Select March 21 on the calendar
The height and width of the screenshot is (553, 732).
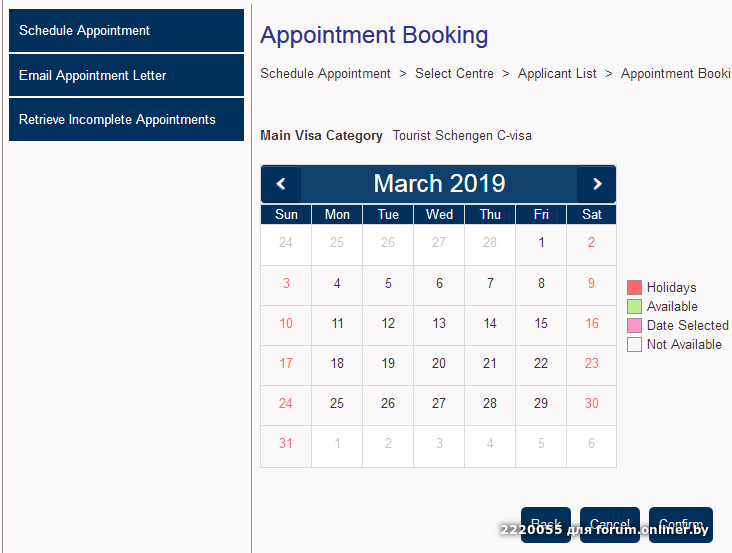click(x=490, y=364)
